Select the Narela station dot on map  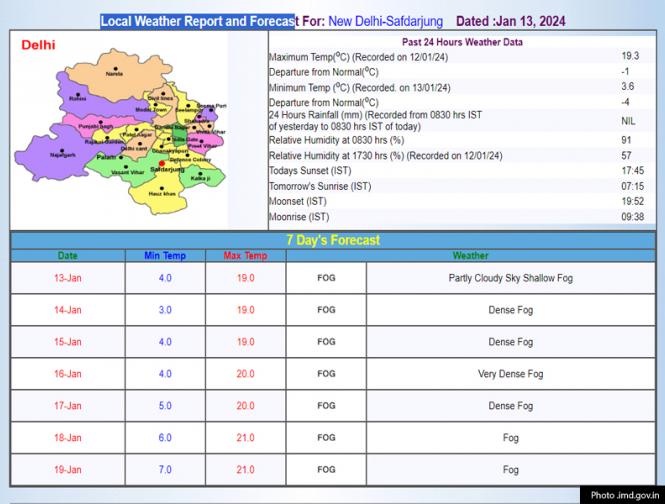coord(113,68)
